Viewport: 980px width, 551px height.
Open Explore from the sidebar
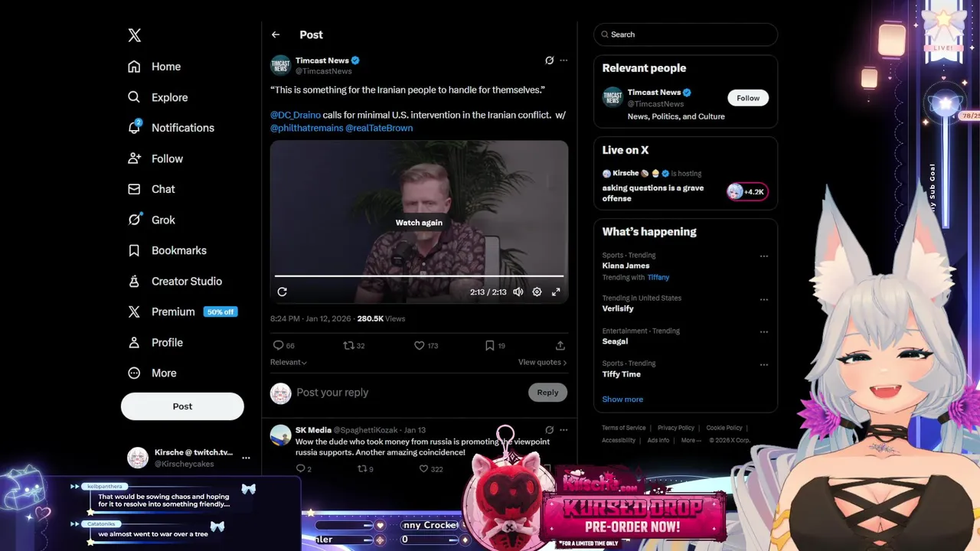[x=158, y=97]
